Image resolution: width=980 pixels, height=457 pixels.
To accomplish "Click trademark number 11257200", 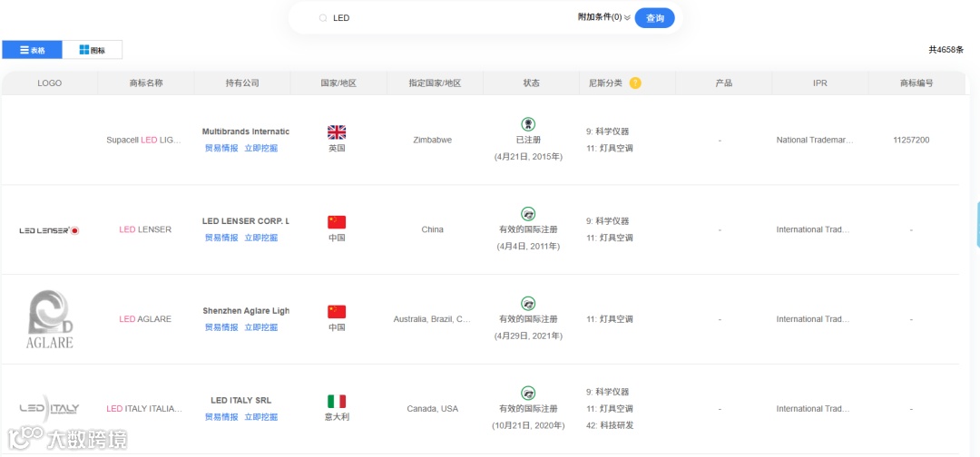I will coord(911,140).
